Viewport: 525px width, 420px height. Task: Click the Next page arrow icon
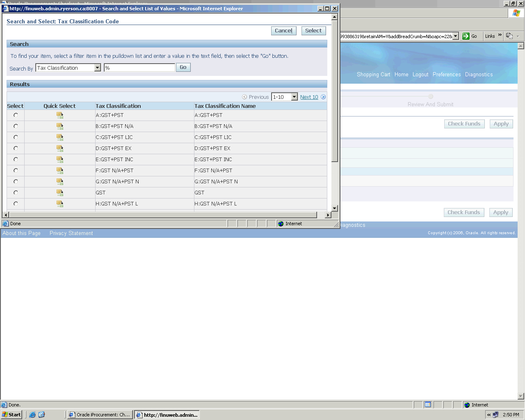click(x=323, y=97)
